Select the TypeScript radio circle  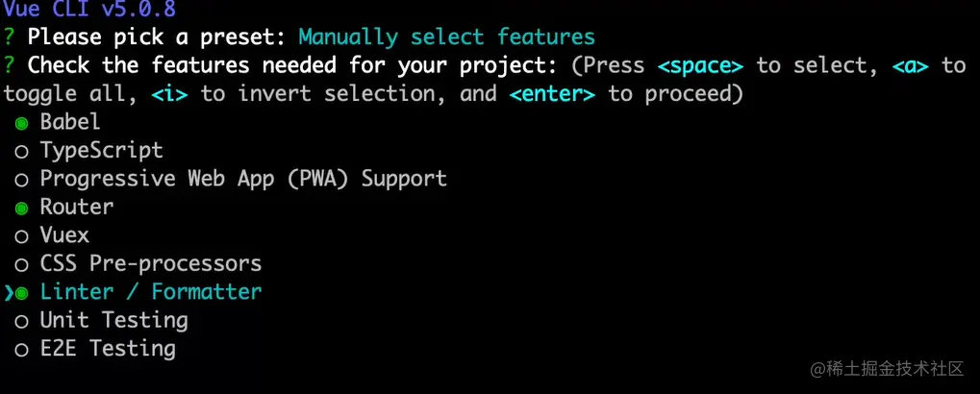(20, 151)
